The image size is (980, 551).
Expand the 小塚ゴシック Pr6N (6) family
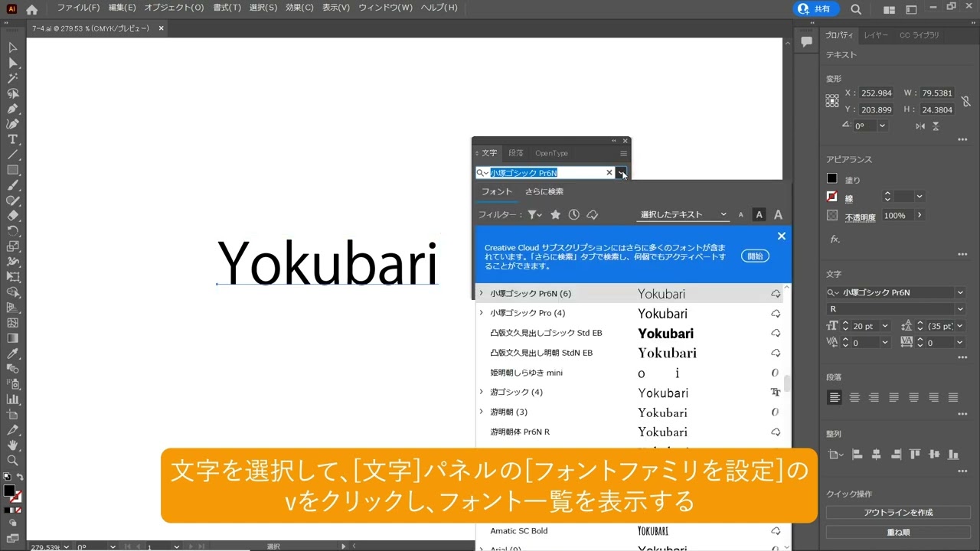tap(481, 293)
